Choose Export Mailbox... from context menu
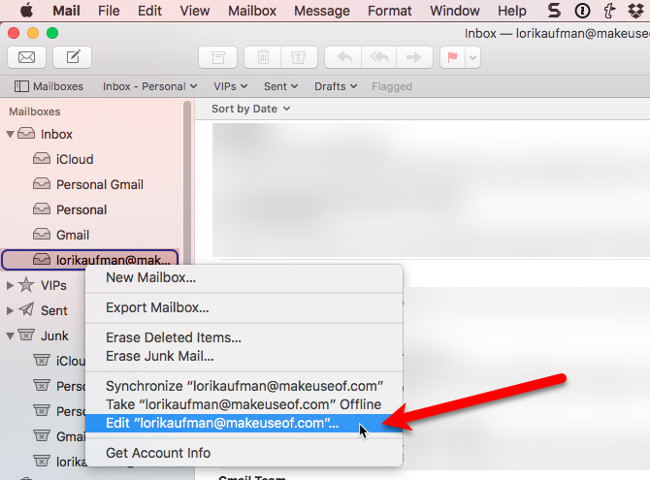The width and height of the screenshot is (650, 480). pos(244,308)
